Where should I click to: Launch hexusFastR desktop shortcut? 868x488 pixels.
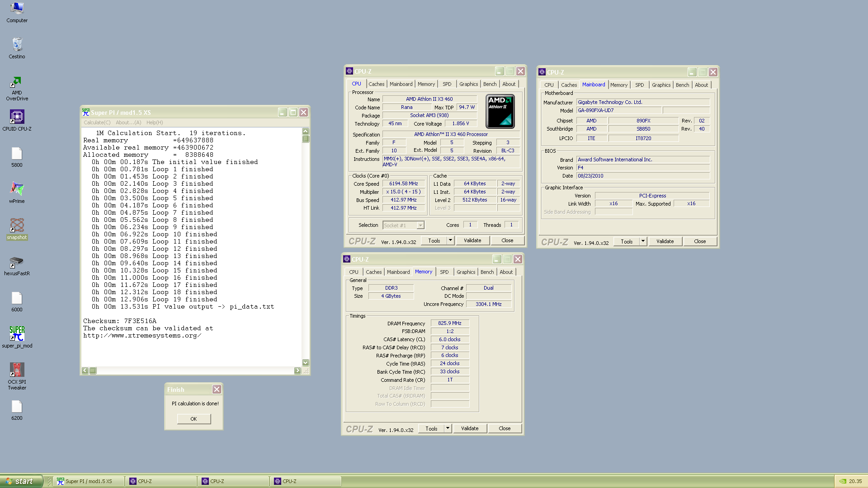17,265
